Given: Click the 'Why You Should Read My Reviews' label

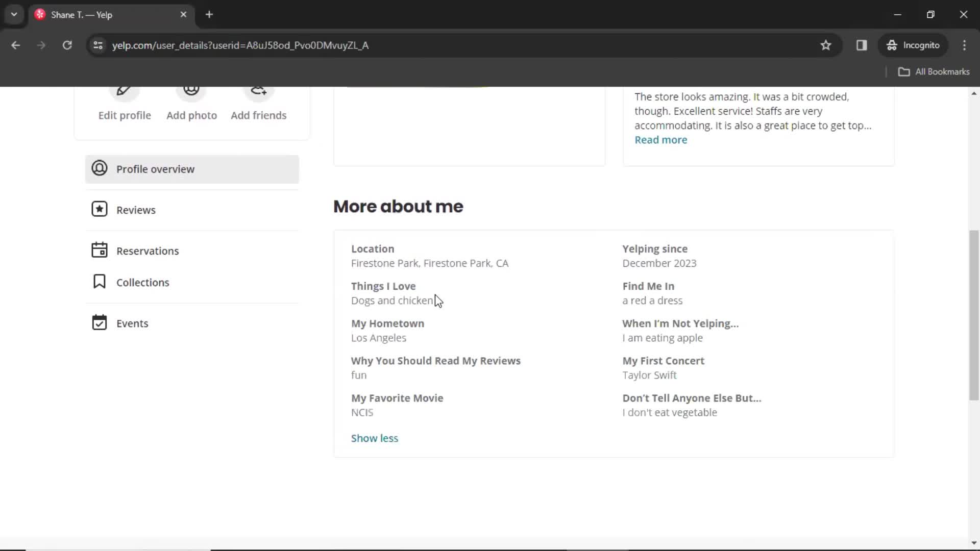Looking at the screenshot, I should (x=436, y=361).
